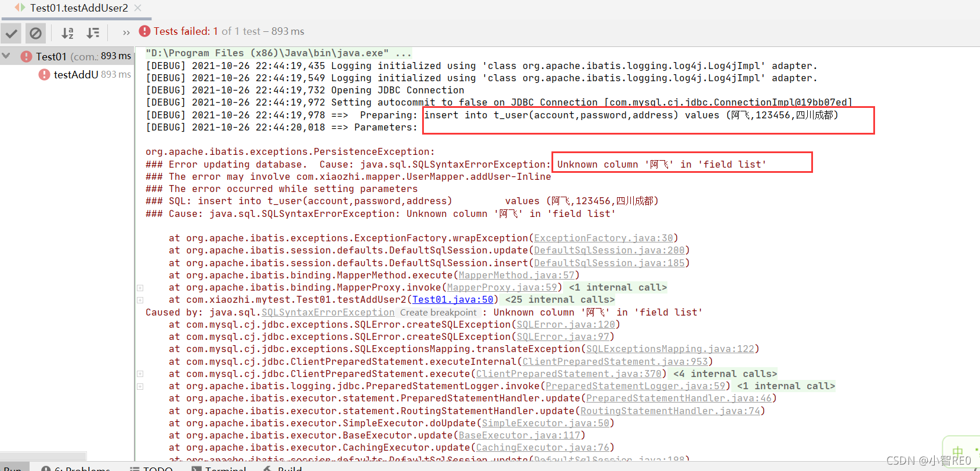Image resolution: width=980 pixels, height=471 pixels.
Task: Toggle the Show Passed tests checkmark button
Action: pos(12,33)
